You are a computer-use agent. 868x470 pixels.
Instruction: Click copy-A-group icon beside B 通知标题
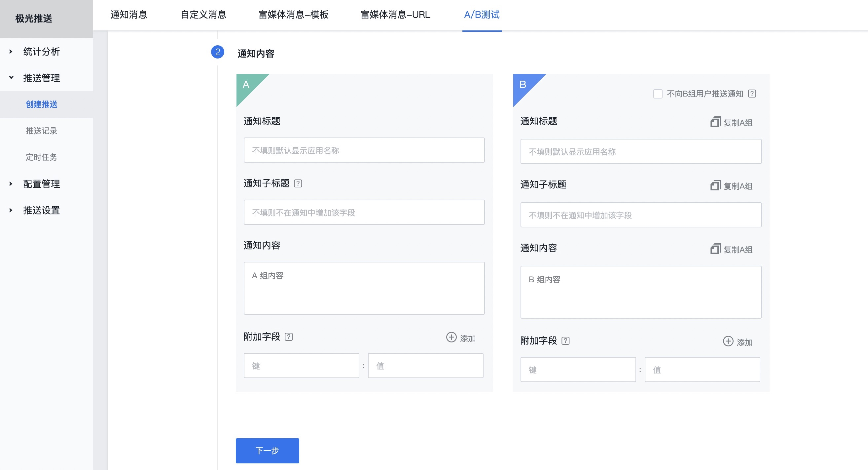pos(715,122)
